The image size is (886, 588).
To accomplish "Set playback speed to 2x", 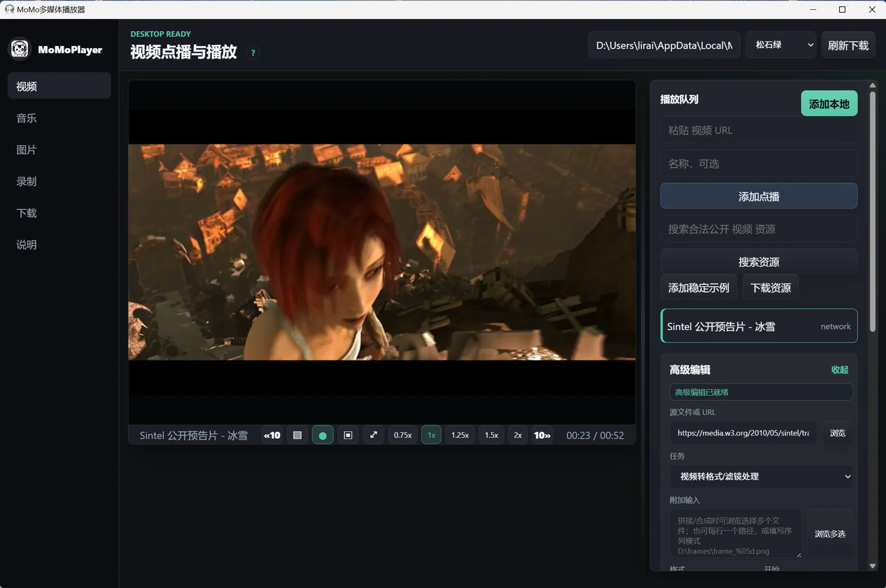I will point(518,435).
